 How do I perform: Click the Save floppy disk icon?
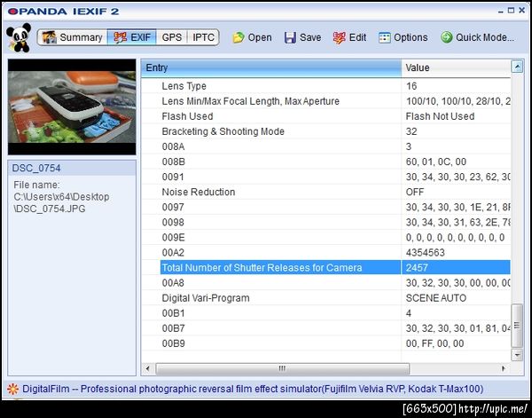(290, 37)
